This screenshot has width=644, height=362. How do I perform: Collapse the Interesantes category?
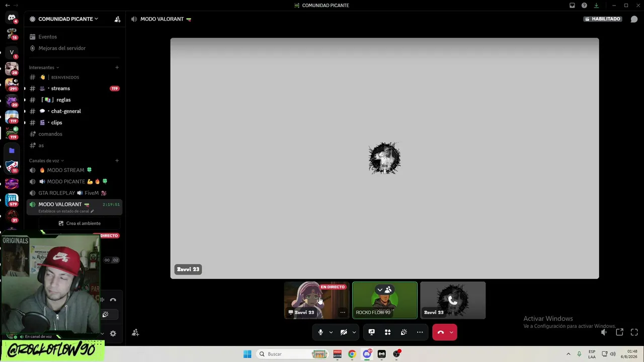click(x=44, y=67)
